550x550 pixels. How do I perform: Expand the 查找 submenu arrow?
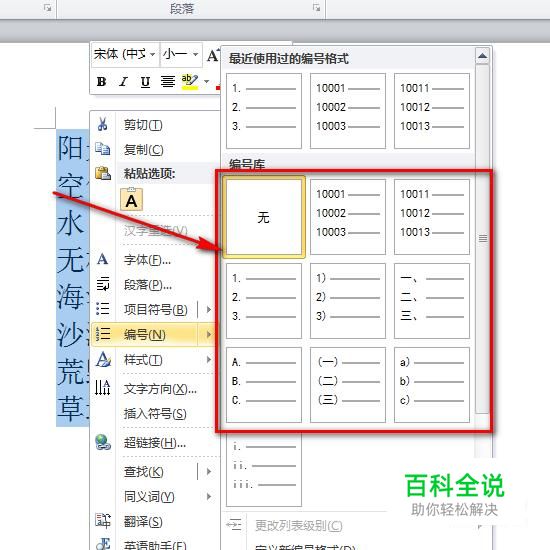pyautogui.click(x=209, y=471)
